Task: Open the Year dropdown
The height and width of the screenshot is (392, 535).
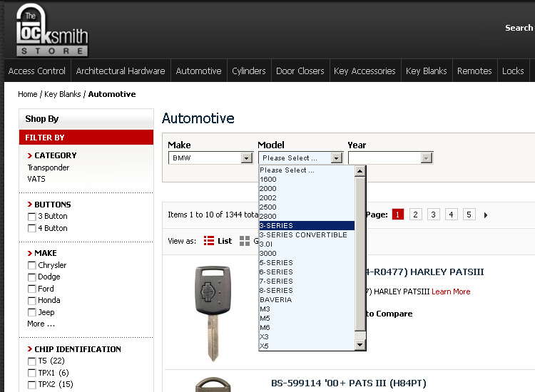Action: tap(391, 158)
